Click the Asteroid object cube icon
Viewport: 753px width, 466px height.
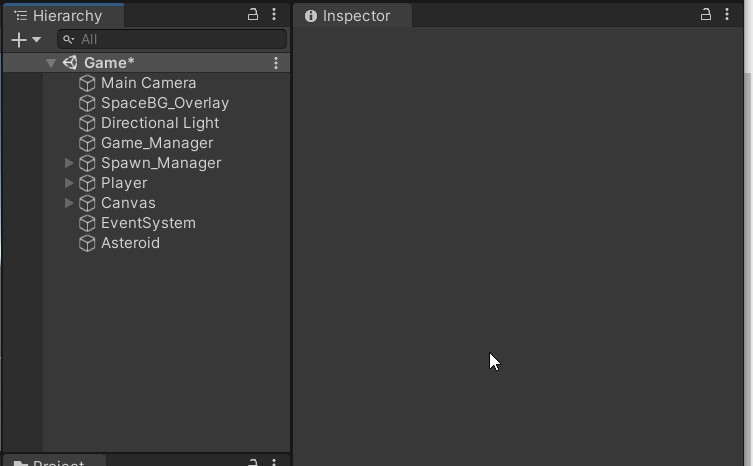pos(87,243)
